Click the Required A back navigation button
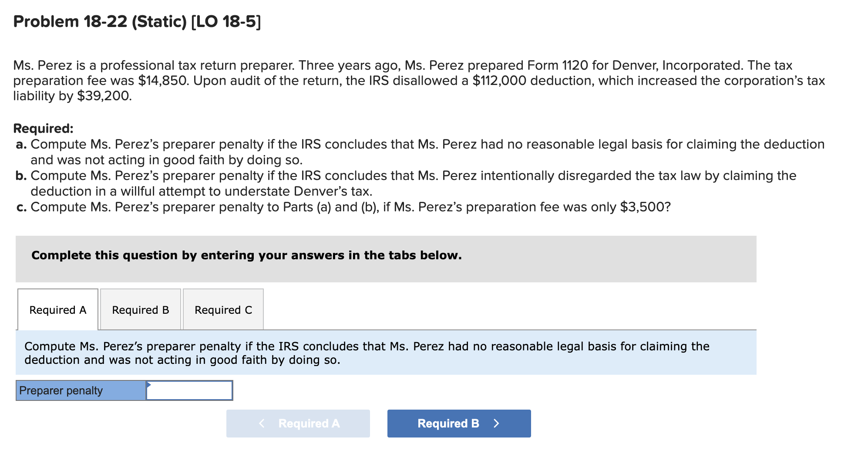 pyautogui.click(x=298, y=423)
